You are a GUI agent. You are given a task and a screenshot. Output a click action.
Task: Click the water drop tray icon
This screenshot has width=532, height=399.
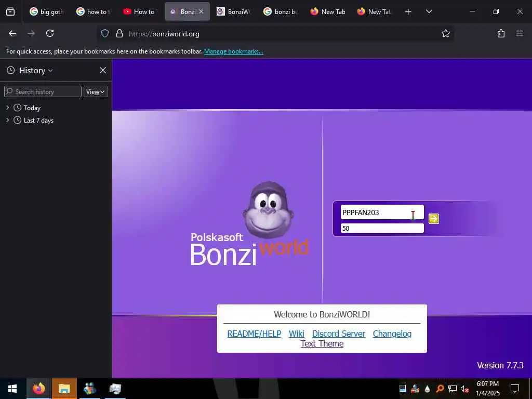(x=427, y=389)
